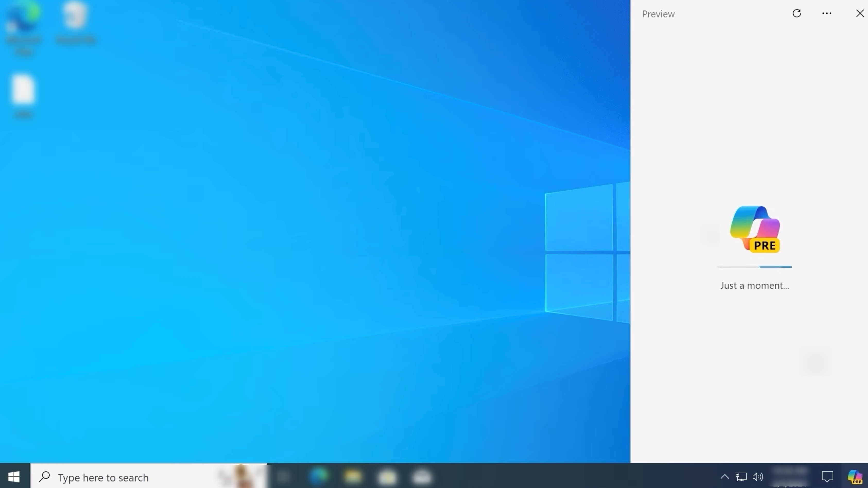Open the more options menu in Preview
The image size is (868, 488).
pos(828,13)
